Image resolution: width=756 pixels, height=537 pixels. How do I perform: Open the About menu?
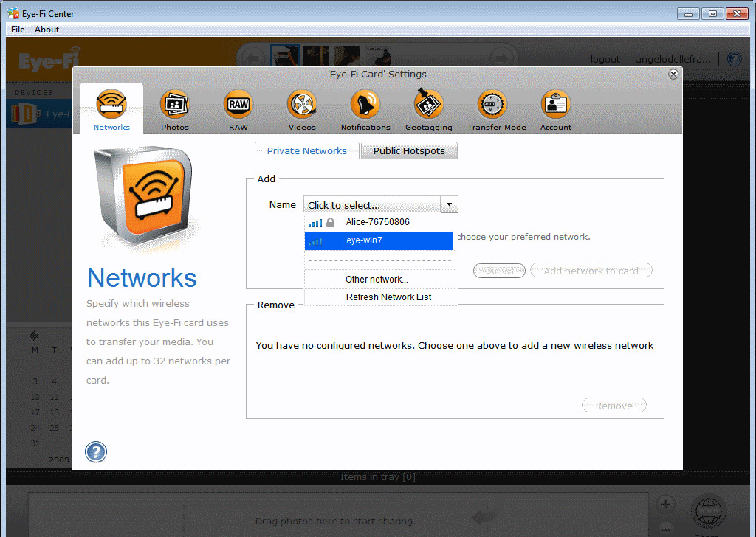(x=47, y=30)
